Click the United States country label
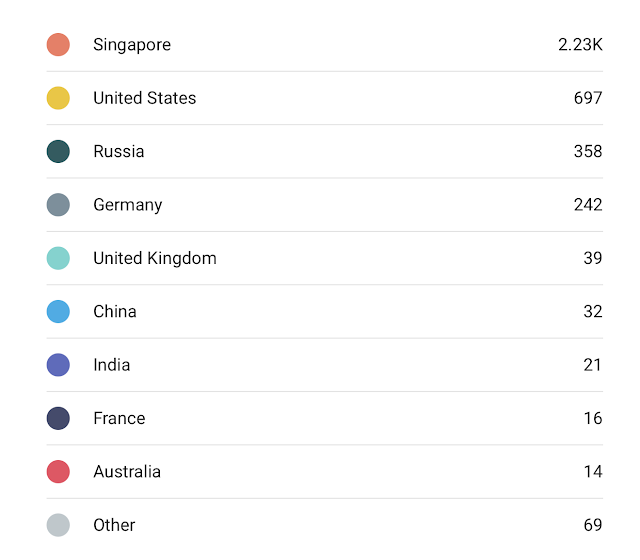The image size is (640, 560). coord(145,98)
